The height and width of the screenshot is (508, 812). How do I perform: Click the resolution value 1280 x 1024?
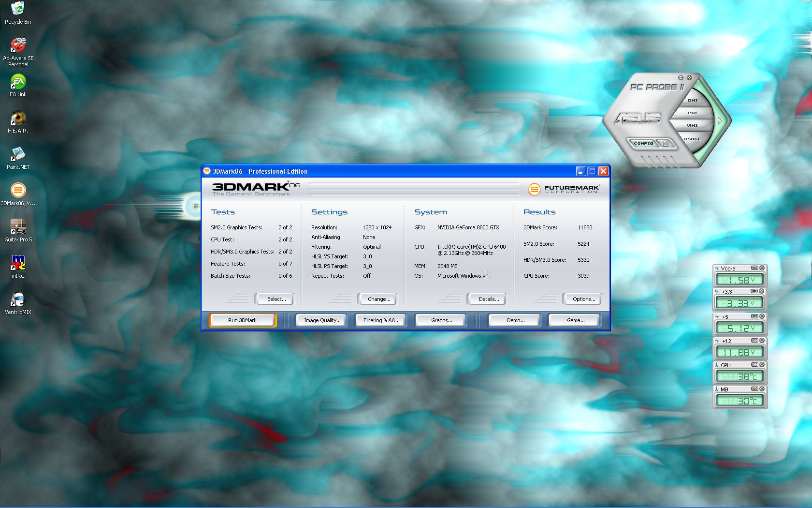click(x=377, y=227)
